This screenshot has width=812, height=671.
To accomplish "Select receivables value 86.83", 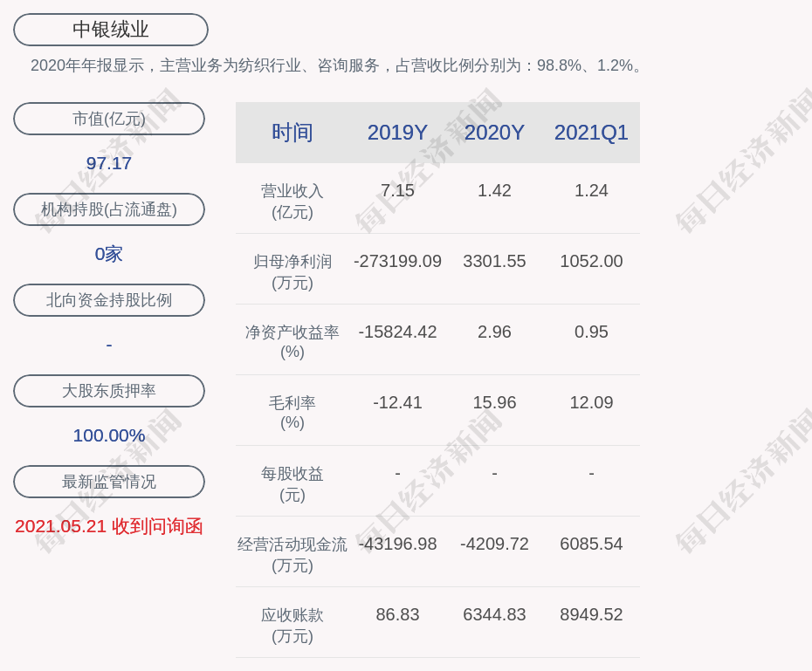I will [397, 614].
